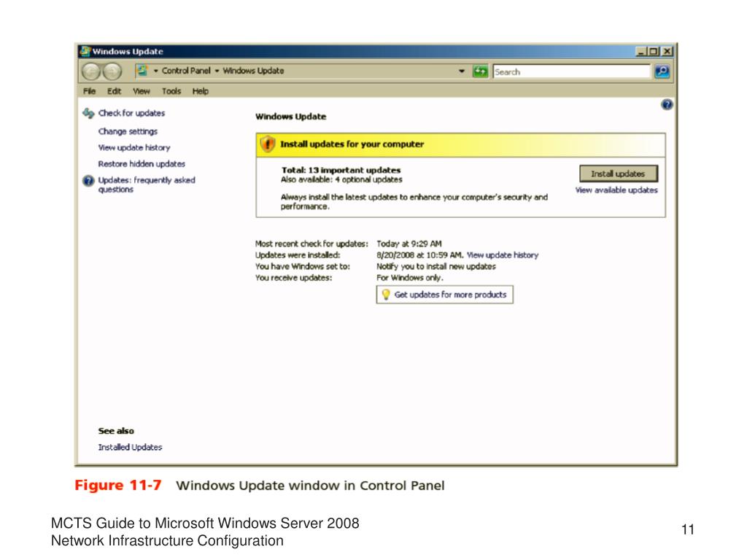Image resolution: width=747 pixels, height=560 pixels.
Task: Open the blue Help question mark icon
Action: click(x=667, y=104)
